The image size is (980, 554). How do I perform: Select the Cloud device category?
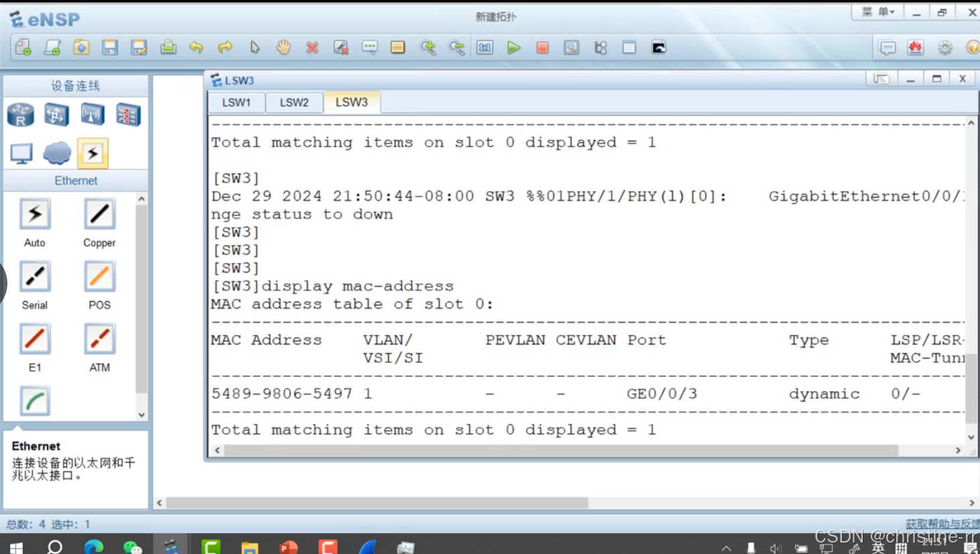click(x=57, y=153)
